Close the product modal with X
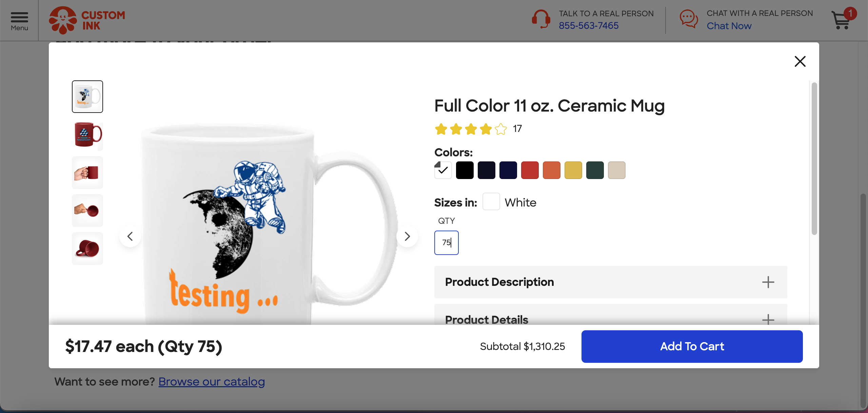Viewport: 868px width, 413px height. pyautogui.click(x=800, y=61)
